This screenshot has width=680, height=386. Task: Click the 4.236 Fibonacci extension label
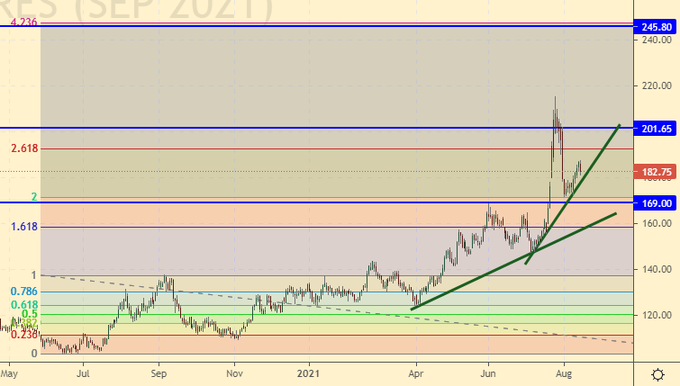coord(23,21)
